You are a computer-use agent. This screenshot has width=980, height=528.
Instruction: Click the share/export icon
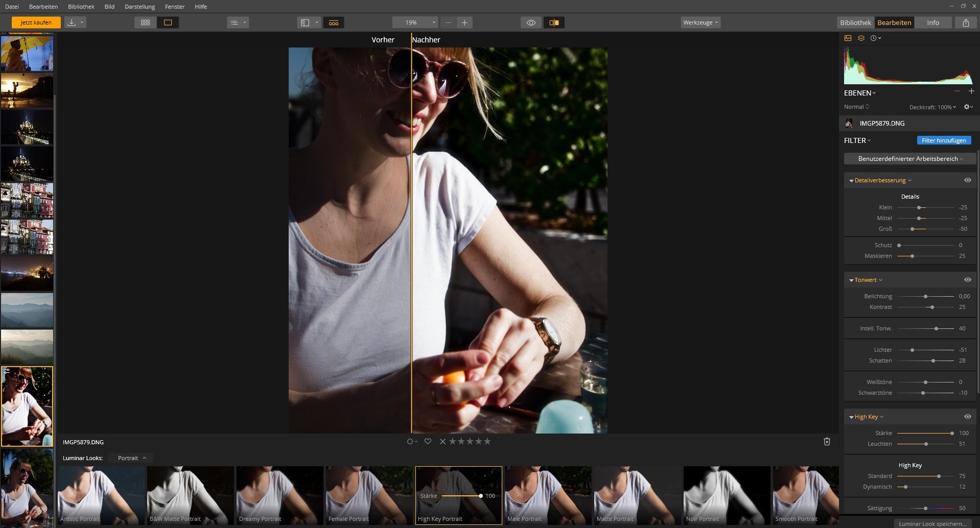(x=966, y=22)
